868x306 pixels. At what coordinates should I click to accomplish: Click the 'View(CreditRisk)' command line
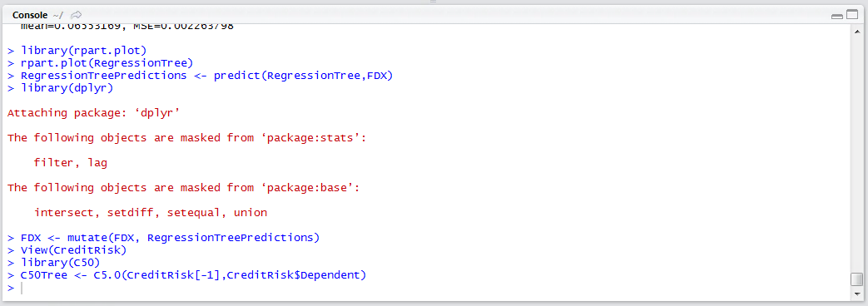click(67, 250)
